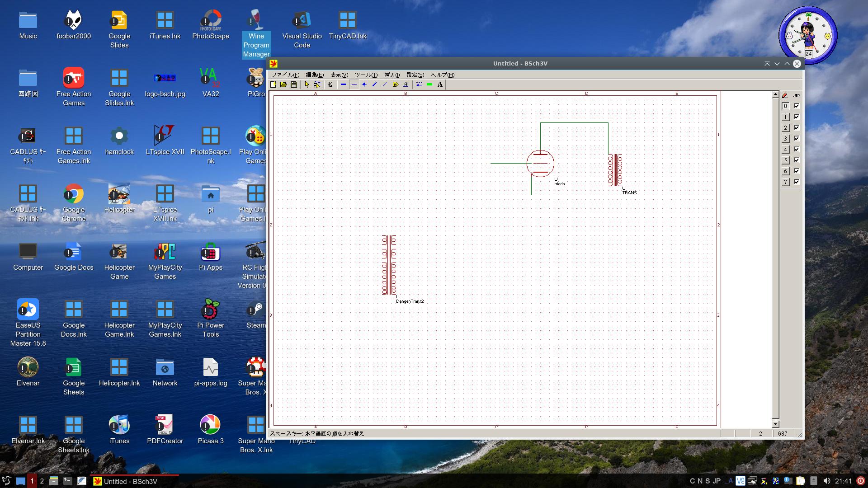The image size is (868, 488).
Task: Open the ファイル(F) menu
Action: [285, 75]
